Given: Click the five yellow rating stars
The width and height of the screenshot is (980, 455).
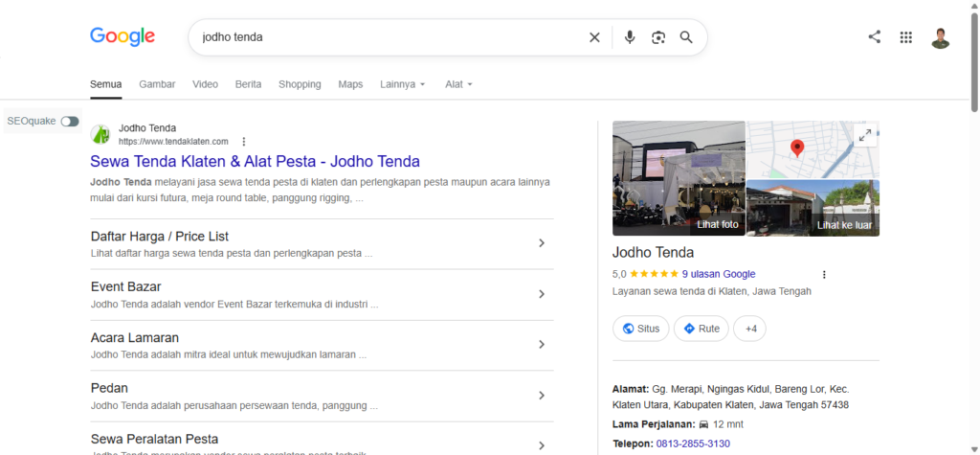Looking at the screenshot, I should 654,274.
